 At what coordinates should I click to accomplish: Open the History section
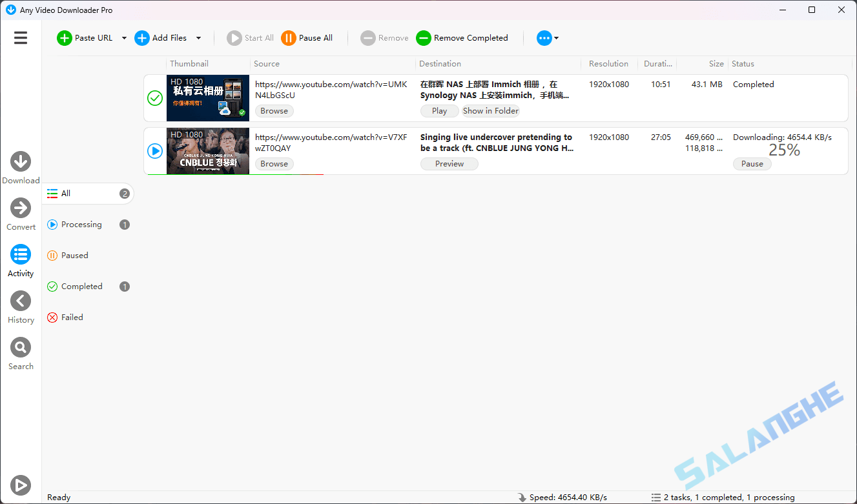coord(20,301)
